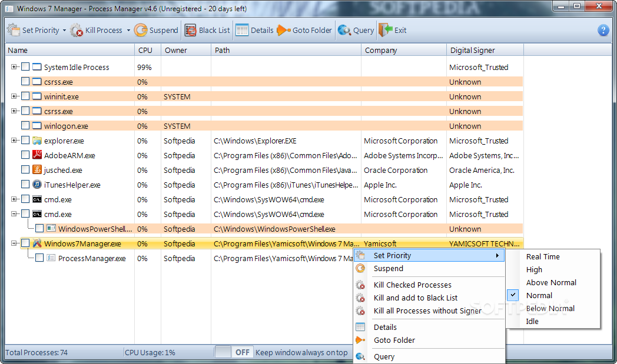Check the iTunesHelper.exe checkbox
Image resolution: width=617 pixels, height=364 pixels.
click(x=25, y=185)
